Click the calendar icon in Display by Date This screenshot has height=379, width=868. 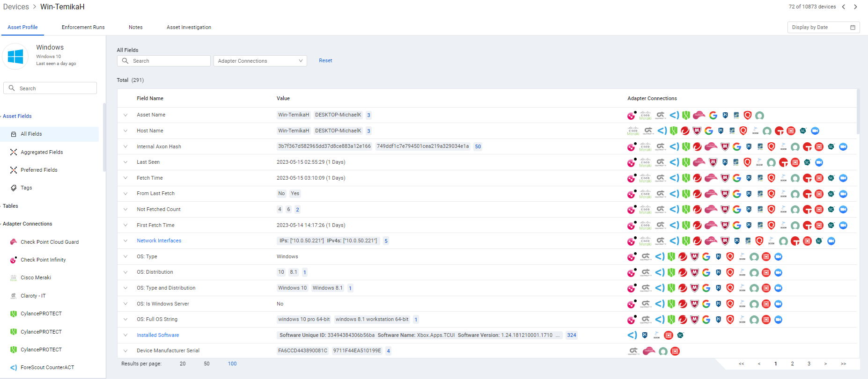[x=853, y=27]
